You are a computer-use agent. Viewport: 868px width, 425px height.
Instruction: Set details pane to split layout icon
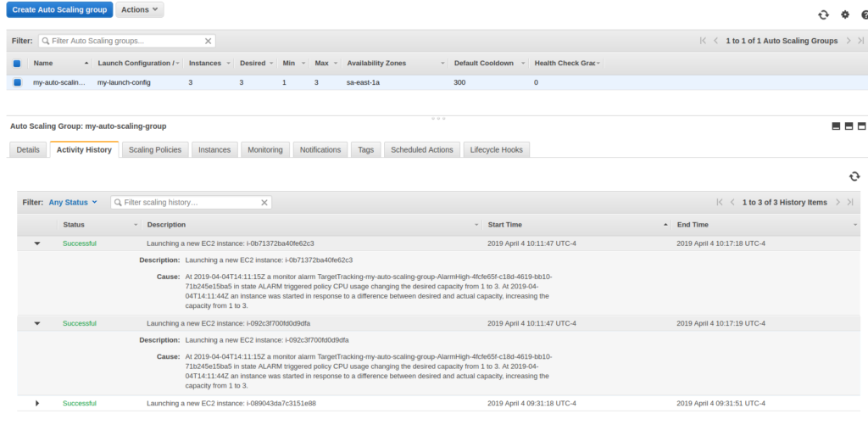(x=849, y=126)
